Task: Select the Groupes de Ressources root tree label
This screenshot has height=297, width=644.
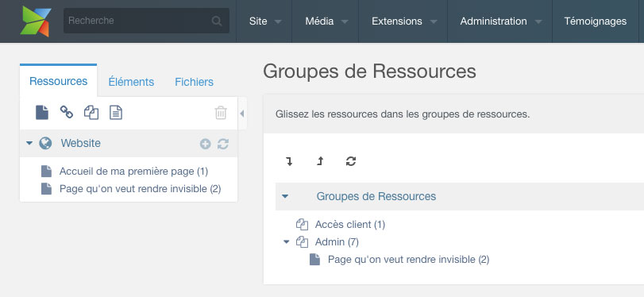Action: pos(376,196)
